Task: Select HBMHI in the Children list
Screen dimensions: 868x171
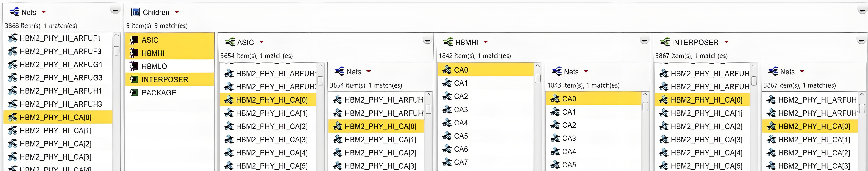Action: point(170,53)
